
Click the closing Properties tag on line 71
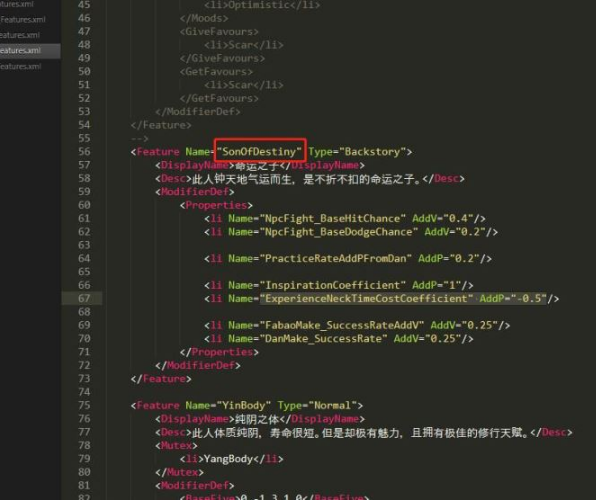point(219,352)
